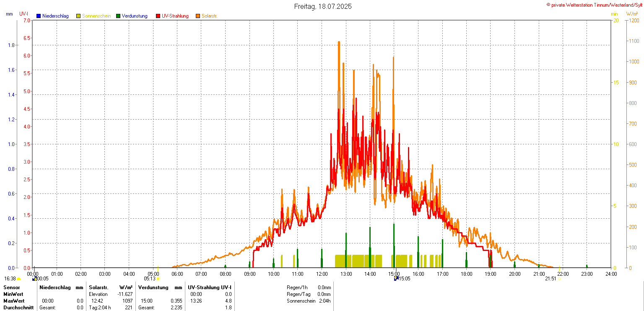This screenshot has height=311, width=644.
Task: Click the W/m² right axis unit label
Action: point(632,14)
